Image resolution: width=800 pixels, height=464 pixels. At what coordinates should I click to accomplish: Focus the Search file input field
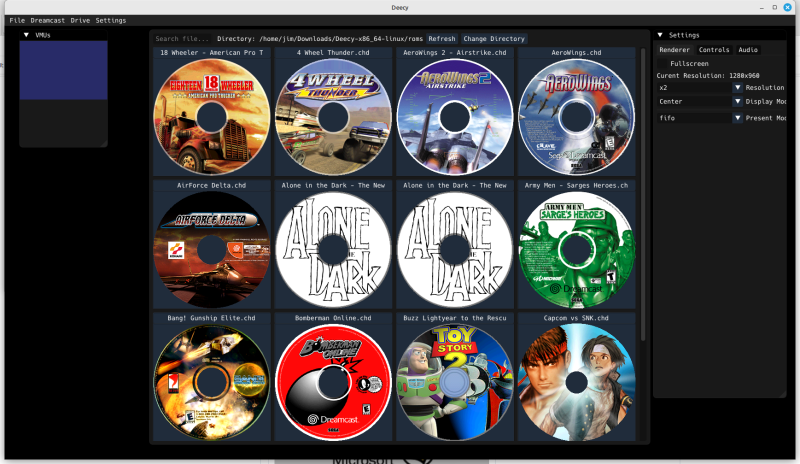182,39
